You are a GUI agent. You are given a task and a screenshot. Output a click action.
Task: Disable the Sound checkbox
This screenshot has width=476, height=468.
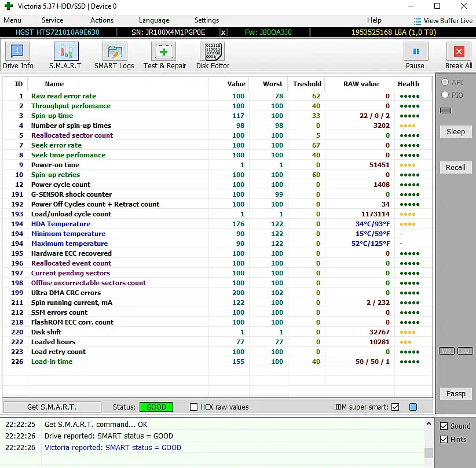(444, 426)
